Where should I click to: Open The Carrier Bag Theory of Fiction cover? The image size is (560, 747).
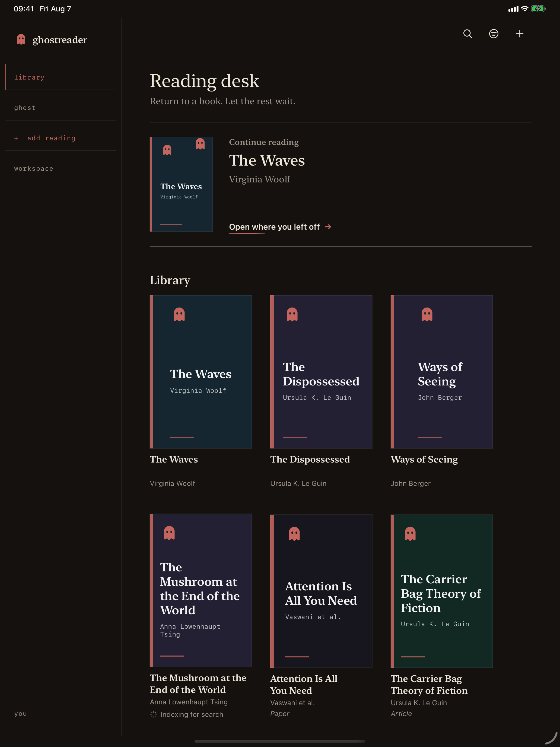coord(441,591)
